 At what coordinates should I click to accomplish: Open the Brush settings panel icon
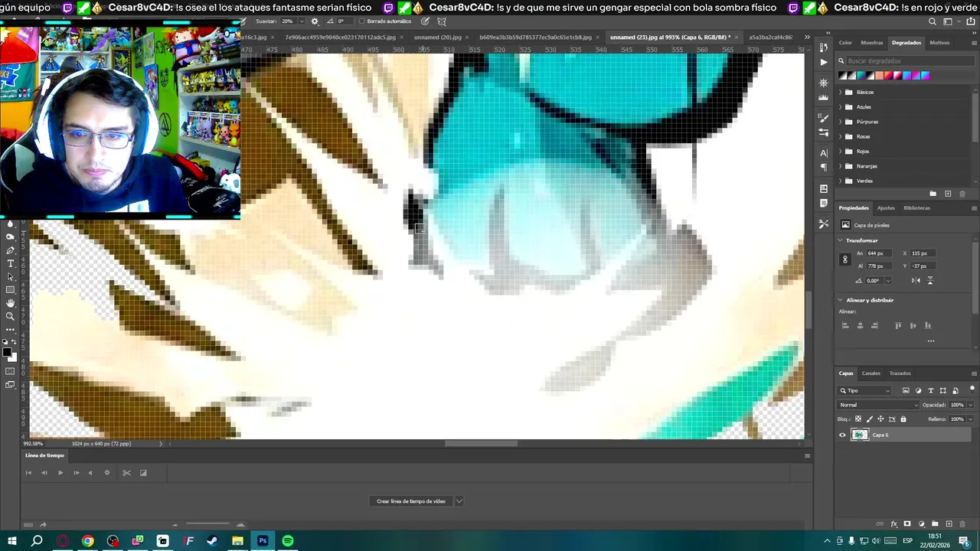click(823, 118)
